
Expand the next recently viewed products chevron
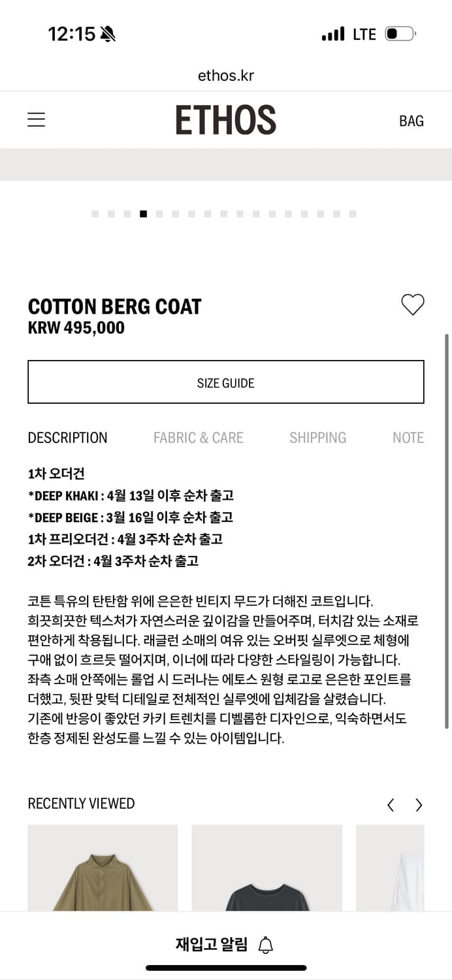(419, 805)
